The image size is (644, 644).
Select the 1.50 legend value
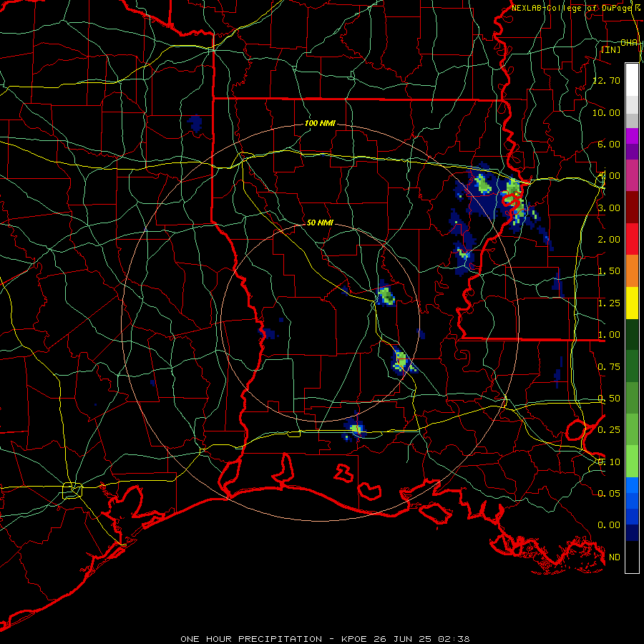(x=609, y=271)
